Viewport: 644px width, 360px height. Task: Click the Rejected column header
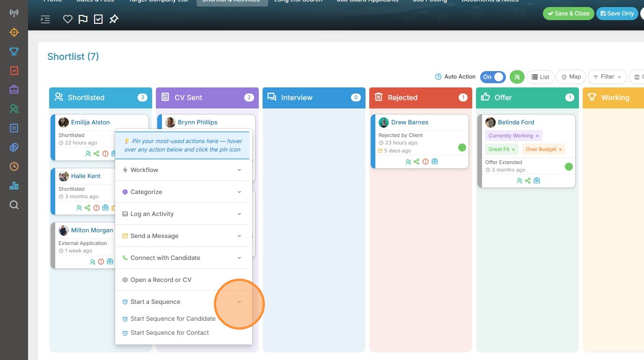pos(421,98)
